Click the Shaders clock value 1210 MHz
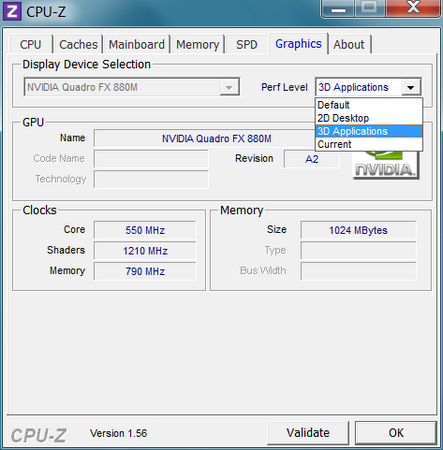443x450 pixels. pyautogui.click(x=145, y=251)
